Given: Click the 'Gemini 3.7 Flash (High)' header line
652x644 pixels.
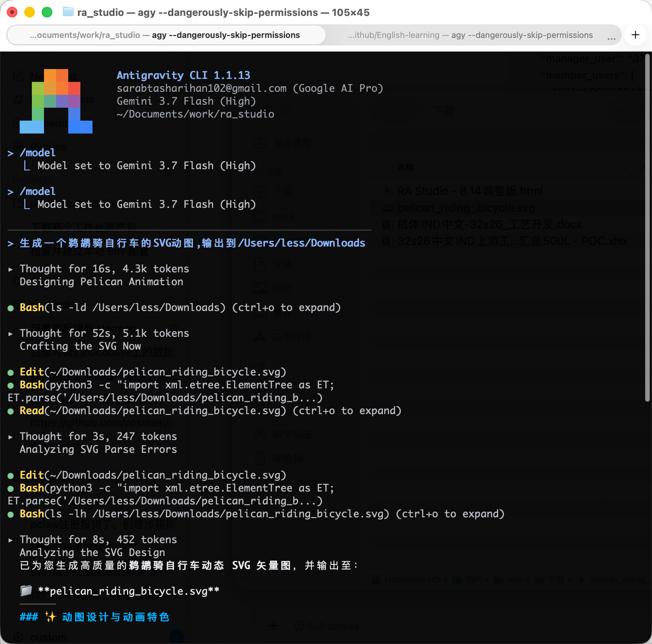Looking at the screenshot, I should click(x=186, y=101).
